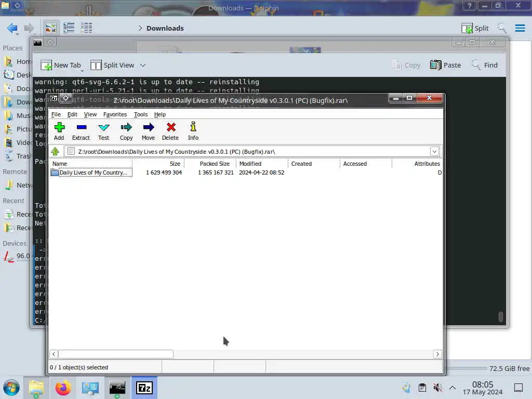This screenshot has height=399, width=532.
Task: Open file manager from the taskbar
Action: 36,388
